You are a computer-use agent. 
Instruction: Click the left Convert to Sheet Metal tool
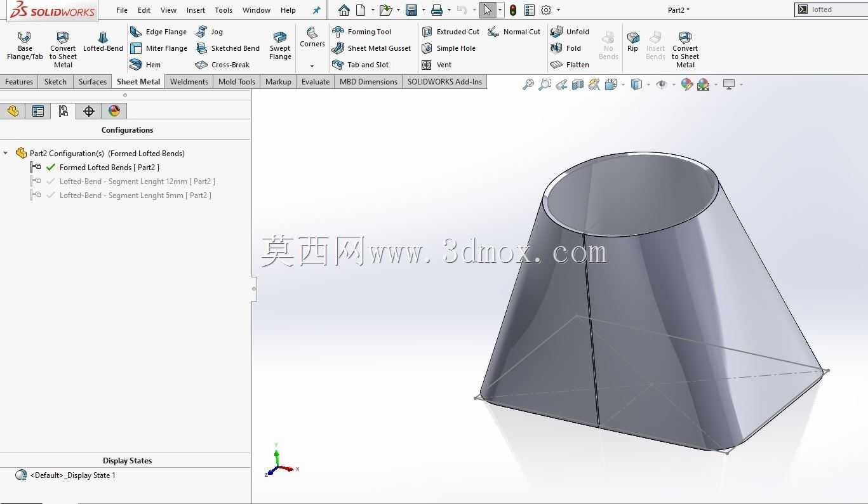click(63, 50)
